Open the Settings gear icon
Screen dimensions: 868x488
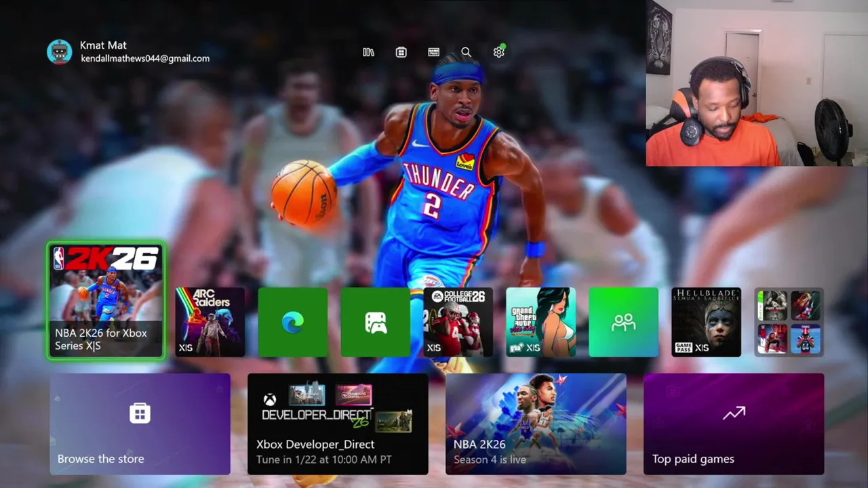(x=499, y=52)
